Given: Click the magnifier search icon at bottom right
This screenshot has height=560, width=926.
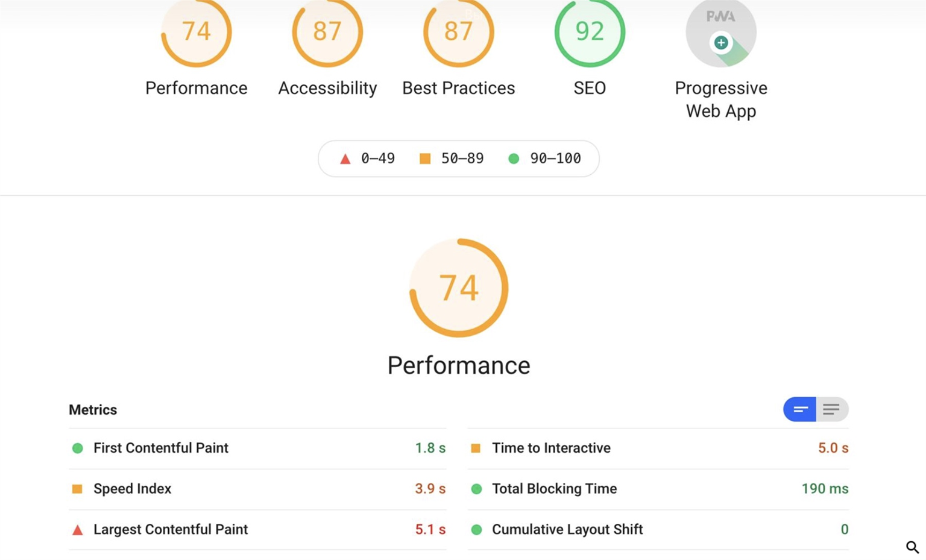Looking at the screenshot, I should (912, 547).
